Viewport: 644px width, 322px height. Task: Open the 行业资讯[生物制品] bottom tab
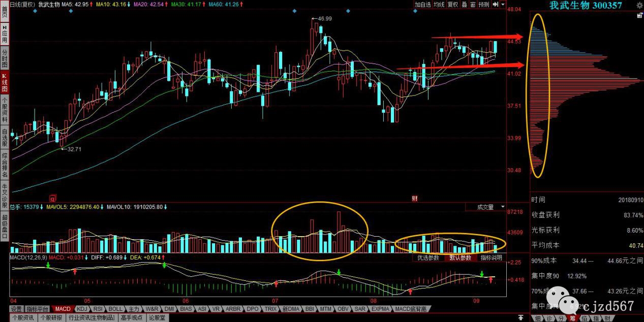click(x=92, y=318)
